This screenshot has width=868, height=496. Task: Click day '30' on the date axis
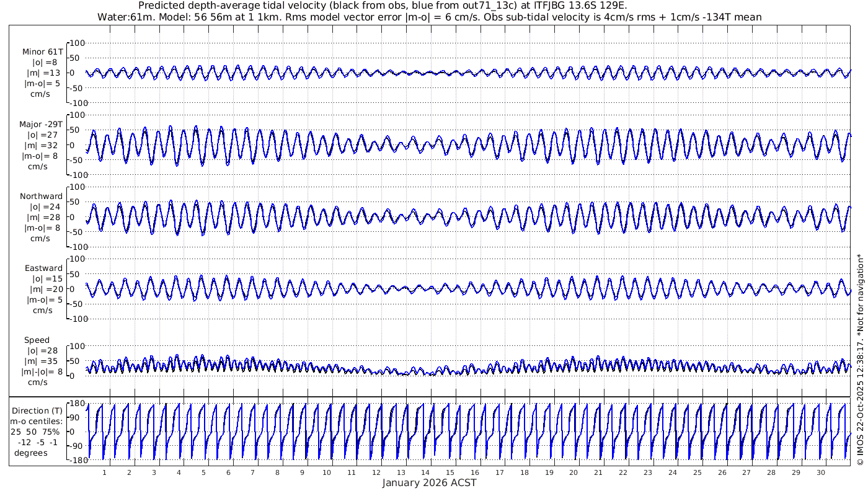(821, 472)
